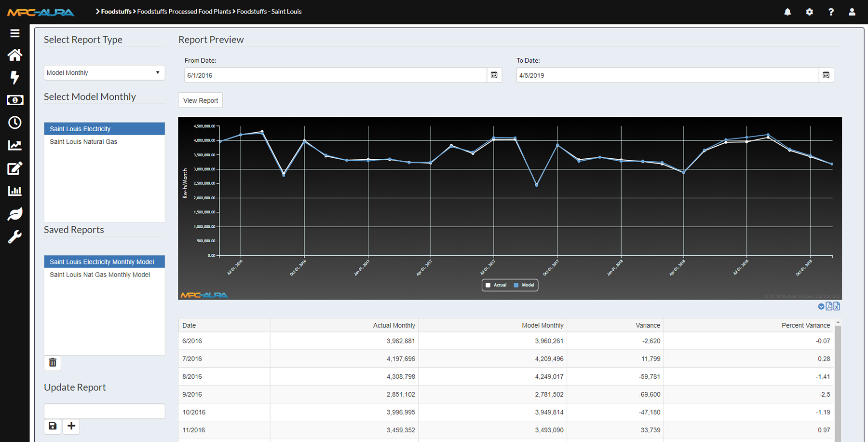Click the Update Report name field
868x442 pixels.
(x=104, y=411)
